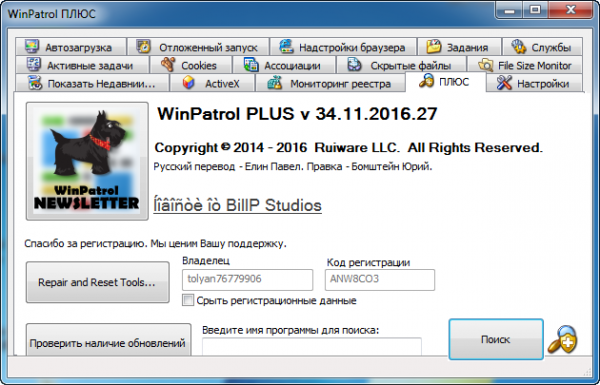Click the ПЛЮС magnifier icon on tab
This screenshot has width=600, height=385.
pos(426,81)
